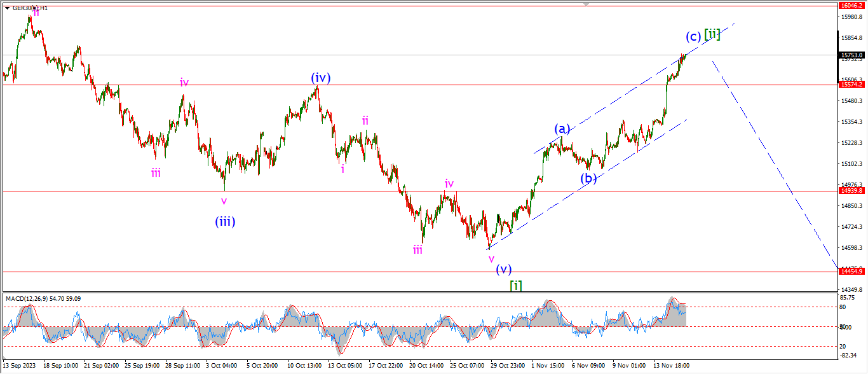Click the blue (b) wave label

pyautogui.click(x=588, y=179)
